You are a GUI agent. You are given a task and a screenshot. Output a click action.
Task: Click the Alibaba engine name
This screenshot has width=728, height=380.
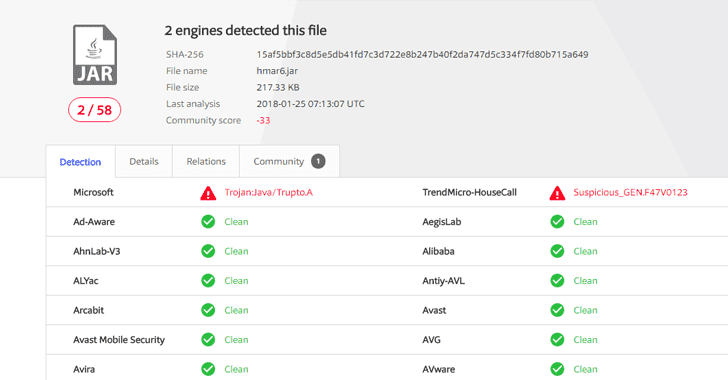tap(438, 251)
